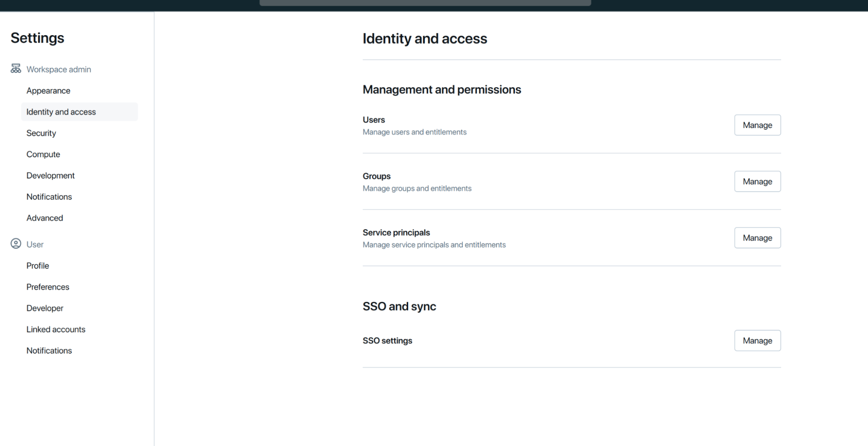Open the Compute settings page
The image size is (868, 446).
point(43,155)
